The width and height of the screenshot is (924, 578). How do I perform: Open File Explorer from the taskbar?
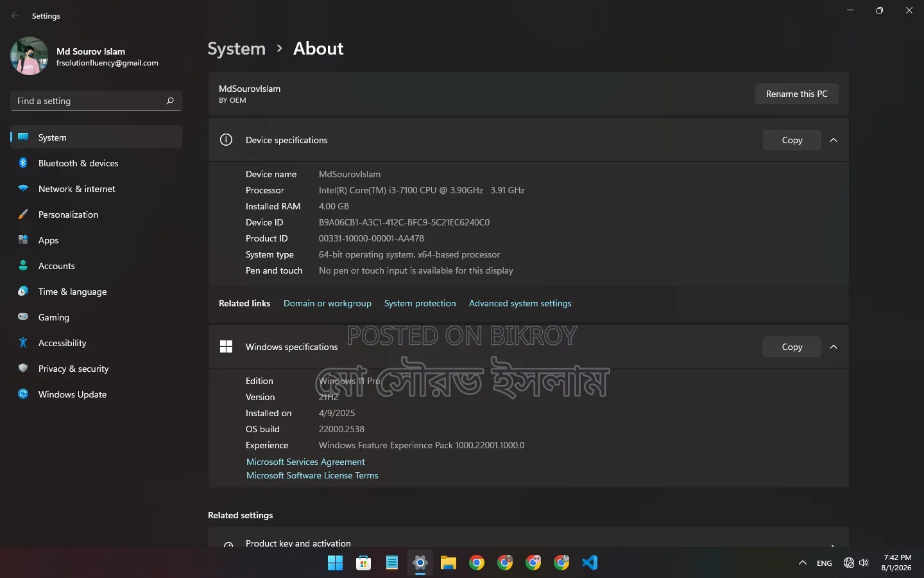click(449, 563)
